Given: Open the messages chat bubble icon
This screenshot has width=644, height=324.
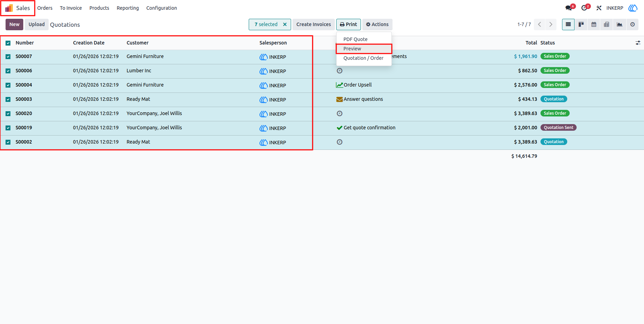Looking at the screenshot, I should [569, 8].
